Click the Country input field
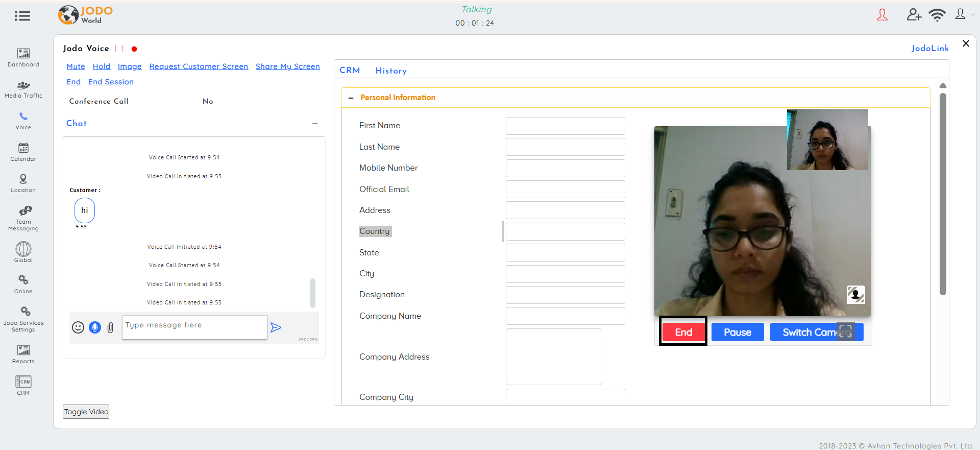Viewport: 980px width, 450px height. [x=566, y=231]
